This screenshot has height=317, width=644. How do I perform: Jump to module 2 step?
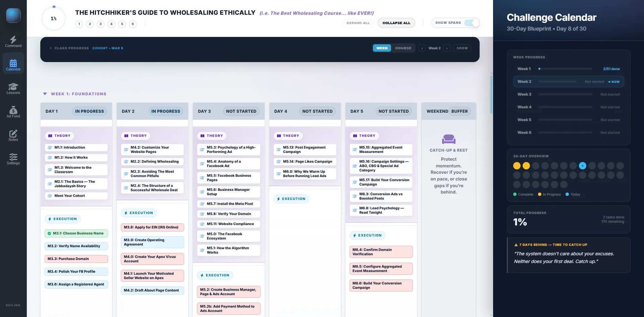pyautogui.click(x=90, y=24)
